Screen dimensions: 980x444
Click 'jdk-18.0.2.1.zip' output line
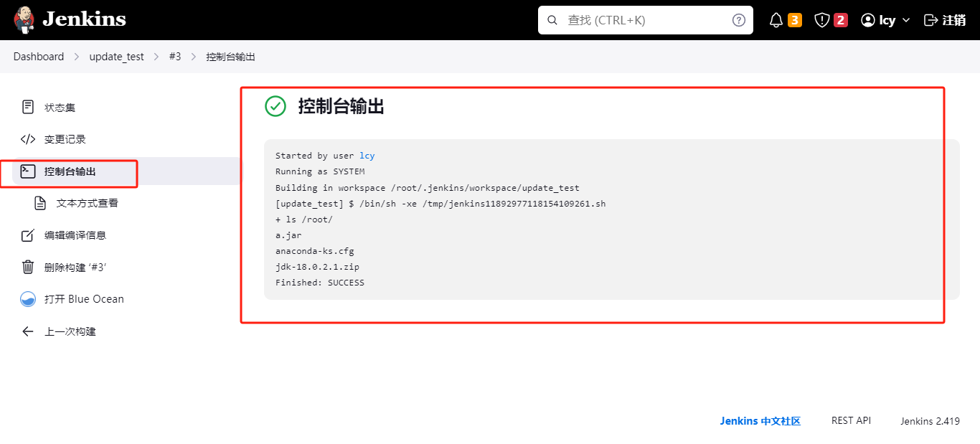tap(317, 267)
